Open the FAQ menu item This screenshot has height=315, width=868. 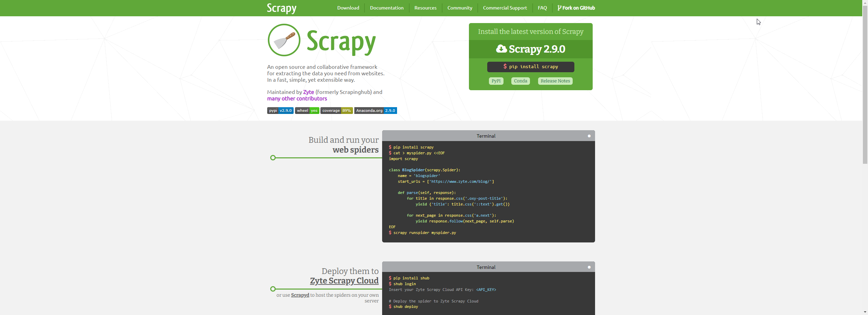542,8
